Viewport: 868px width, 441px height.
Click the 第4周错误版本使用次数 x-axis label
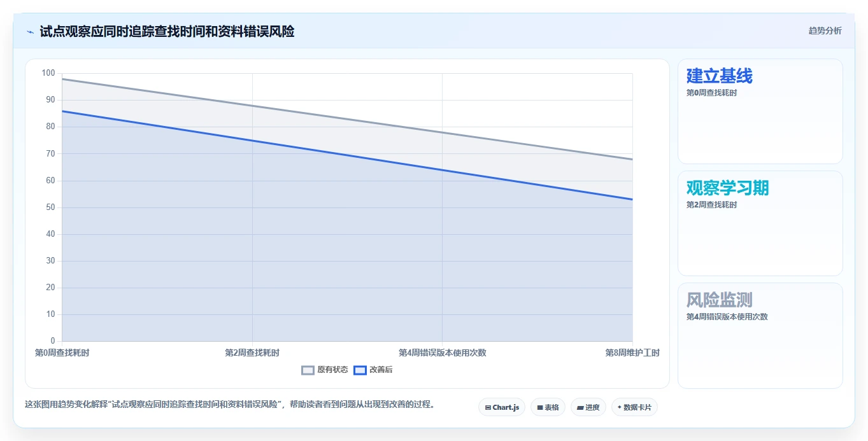443,353
